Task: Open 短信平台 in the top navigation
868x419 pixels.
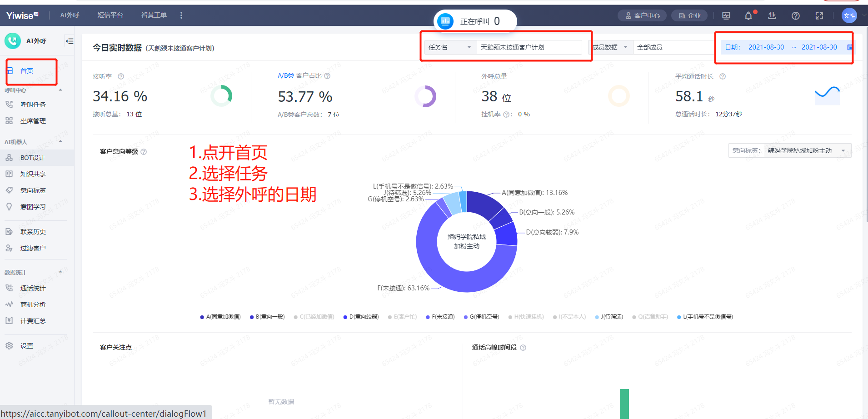Action: point(110,15)
